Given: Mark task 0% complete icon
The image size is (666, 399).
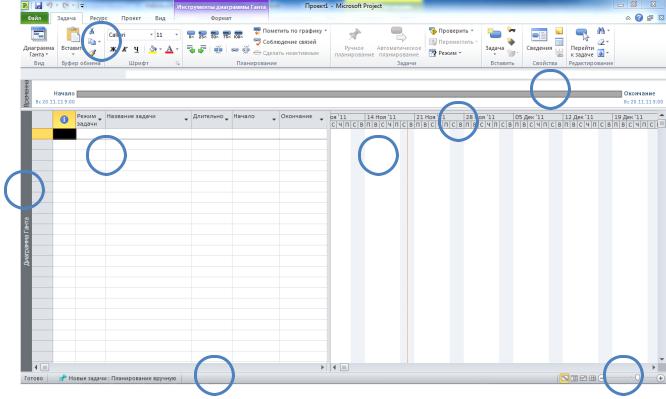Looking at the screenshot, I should 191,35.
